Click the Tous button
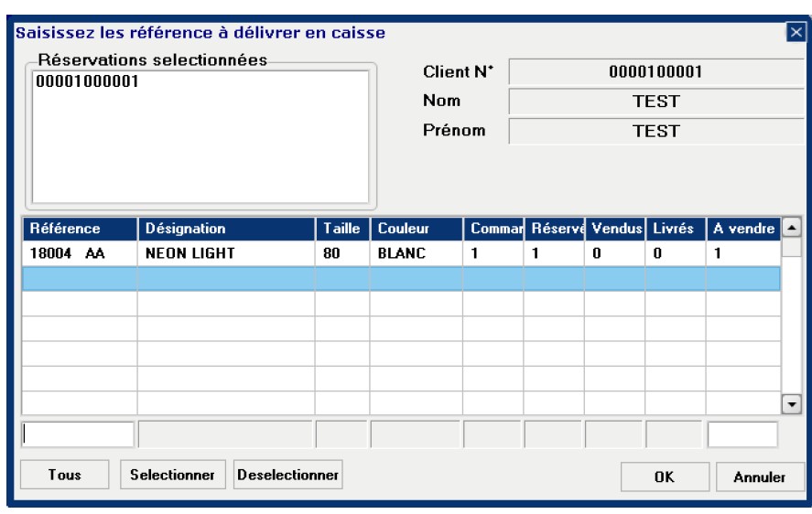Image resolution: width=812 pixels, height=514 pixels. [64, 475]
